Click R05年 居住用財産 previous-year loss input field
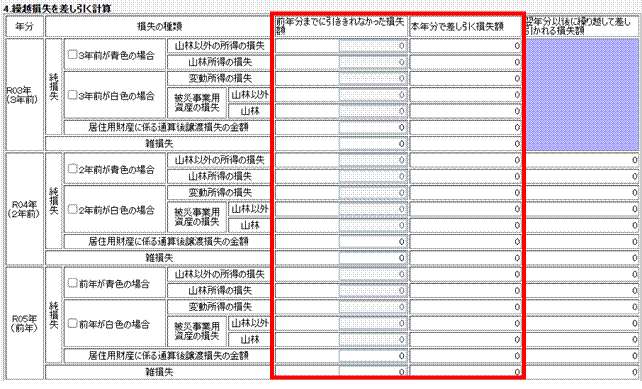Viewport: 642px width, 389px height. coord(373,356)
